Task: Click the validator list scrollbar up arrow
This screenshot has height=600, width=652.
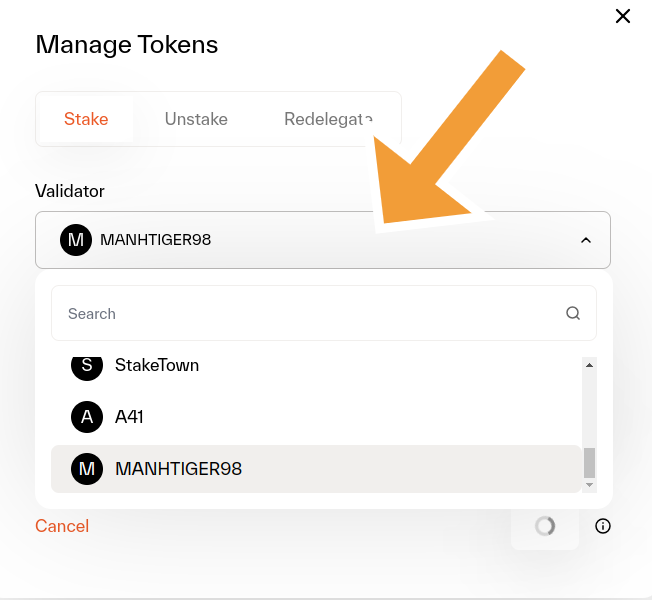Action: pyautogui.click(x=590, y=366)
